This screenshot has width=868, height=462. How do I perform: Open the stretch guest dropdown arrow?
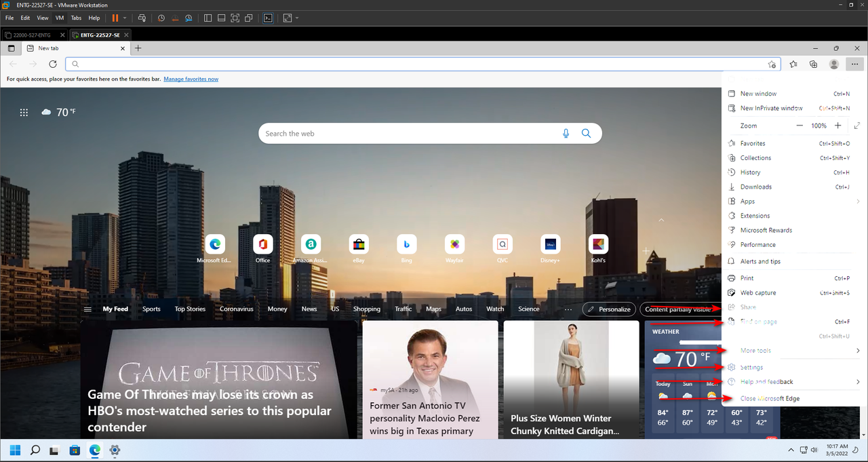pos(297,18)
